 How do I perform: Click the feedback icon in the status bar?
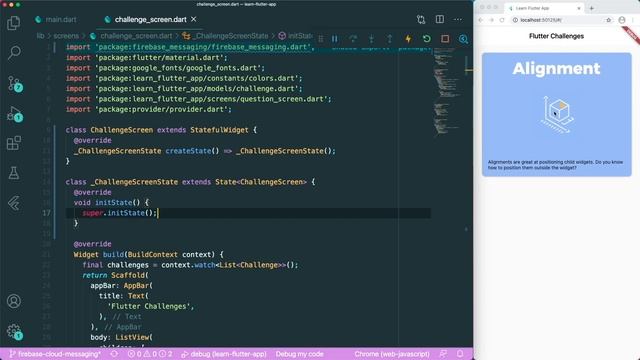coord(443,354)
